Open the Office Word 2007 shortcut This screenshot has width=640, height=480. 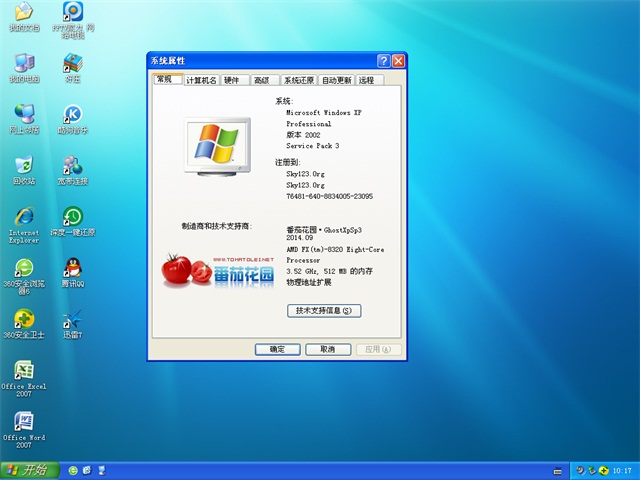click(24, 422)
